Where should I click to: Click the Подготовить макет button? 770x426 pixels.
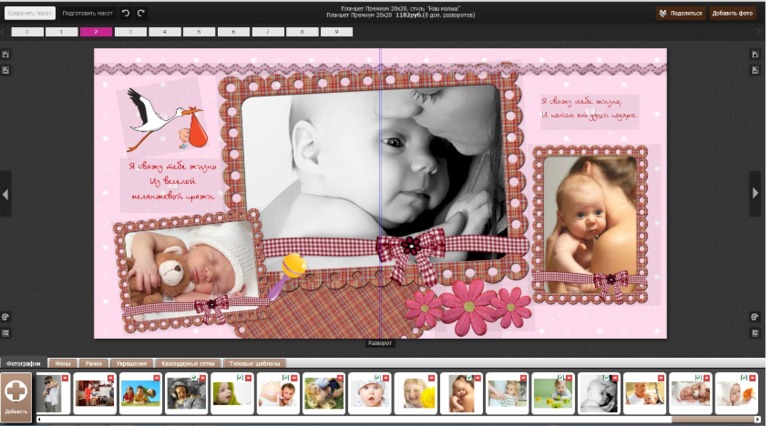coord(87,13)
